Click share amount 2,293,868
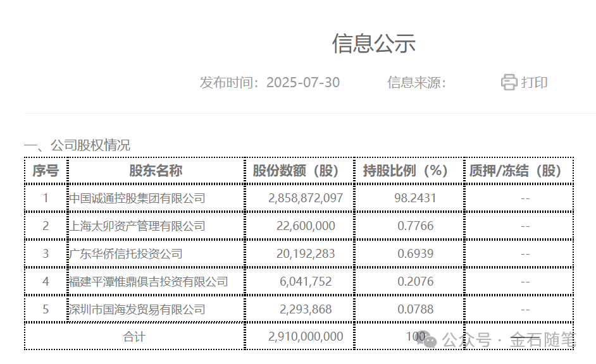The height and width of the screenshot is (364, 596). pyautogui.click(x=306, y=310)
